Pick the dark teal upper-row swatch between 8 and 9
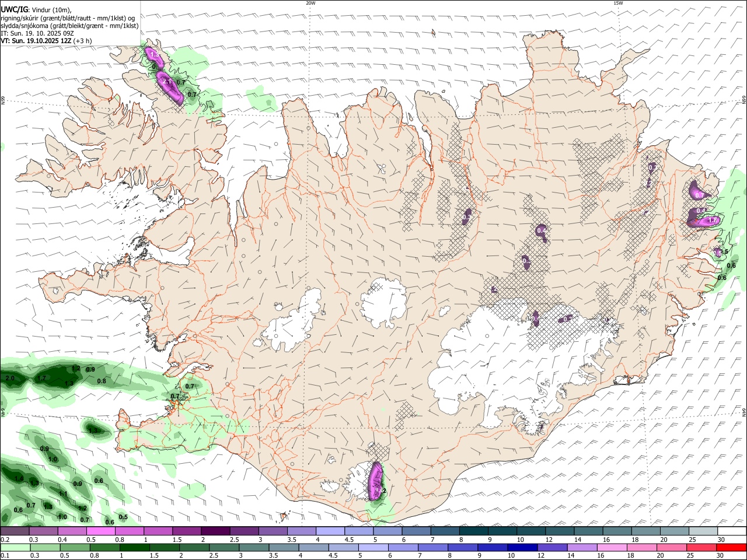This screenshot has height=560, width=747. 473,531
